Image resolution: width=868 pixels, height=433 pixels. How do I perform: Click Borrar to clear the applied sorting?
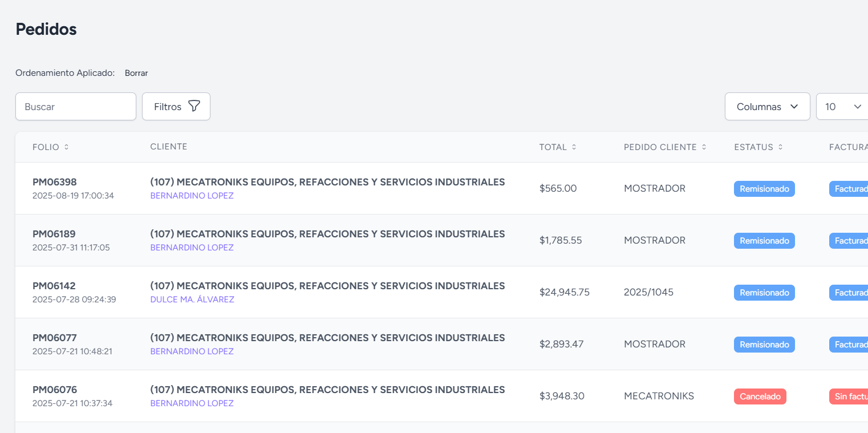click(x=136, y=73)
